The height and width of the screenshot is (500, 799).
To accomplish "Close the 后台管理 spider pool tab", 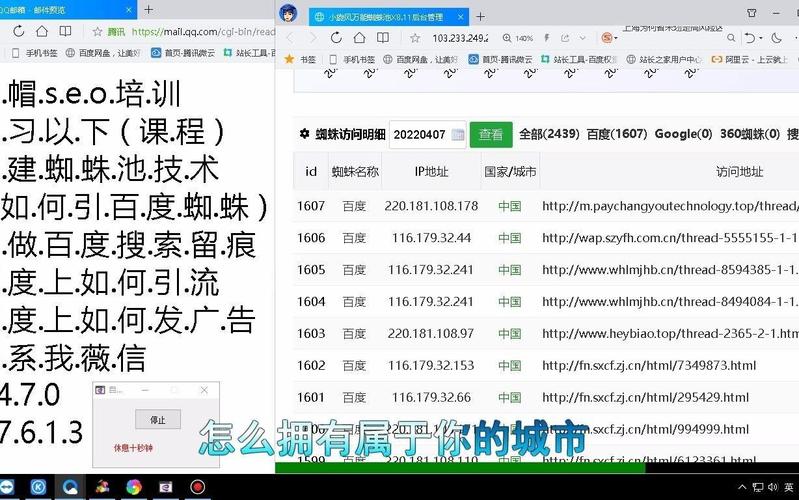I will tap(460, 17).
